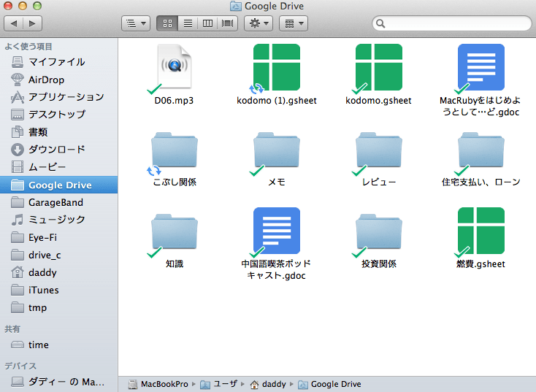The width and height of the screenshot is (536, 392).
Task: Click the レビュー folder name label
Action: point(379,182)
